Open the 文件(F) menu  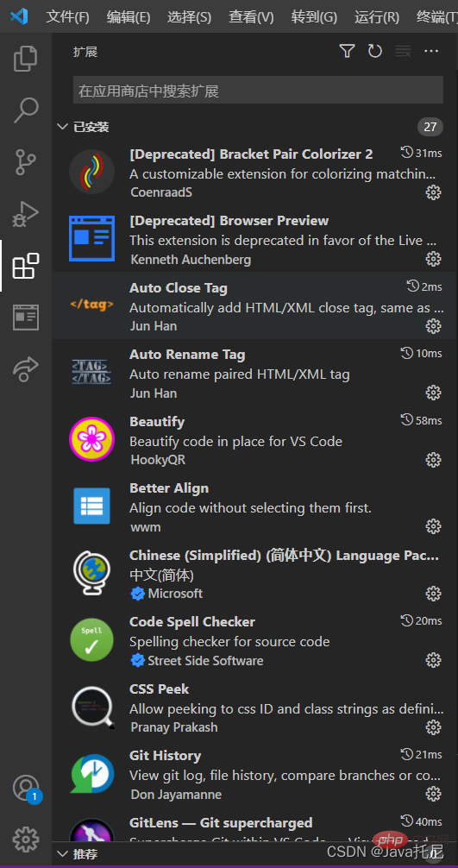point(67,17)
